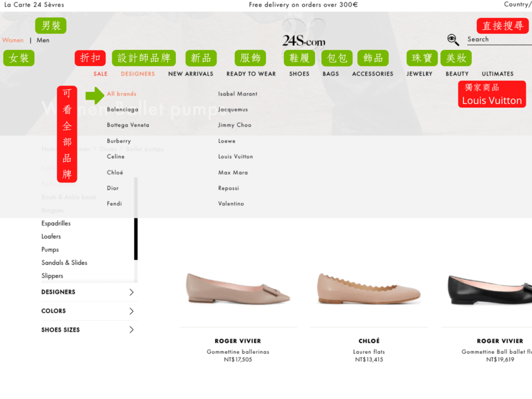The width and height of the screenshot is (532, 399).
Task: Switch to the Men section
Action: pyautogui.click(x=43, y=40)
